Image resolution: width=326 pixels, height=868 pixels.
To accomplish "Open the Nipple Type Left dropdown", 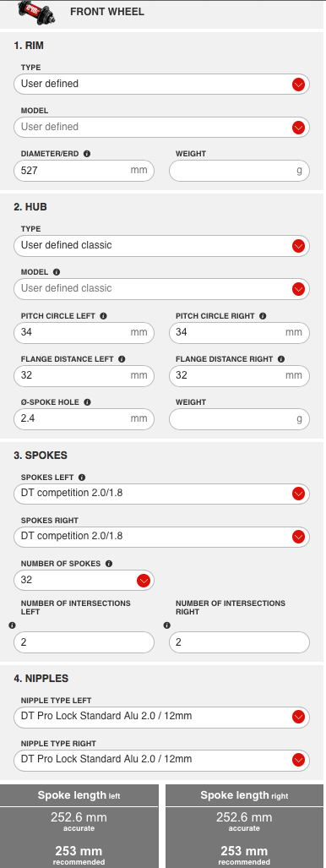I will pos(161,717).
